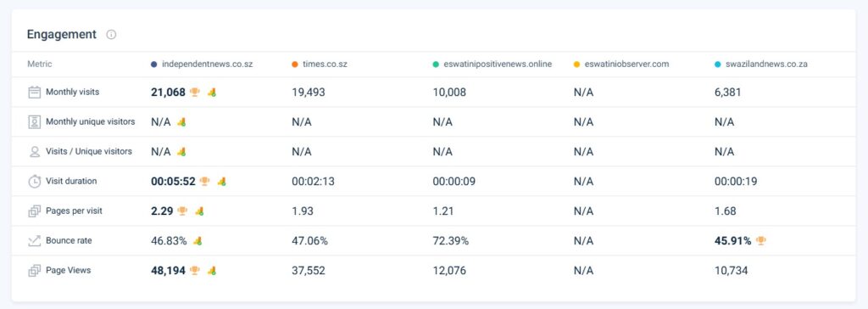Viewport: 868px width, 309px height.
Task: Click the info icon next to Engagement
Action: [111, 35]
